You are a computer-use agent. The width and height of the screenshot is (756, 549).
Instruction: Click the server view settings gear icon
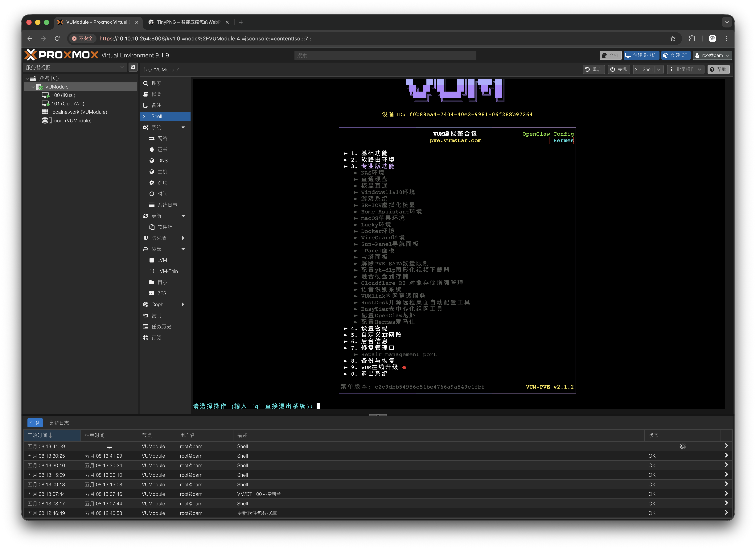[133, 67]
